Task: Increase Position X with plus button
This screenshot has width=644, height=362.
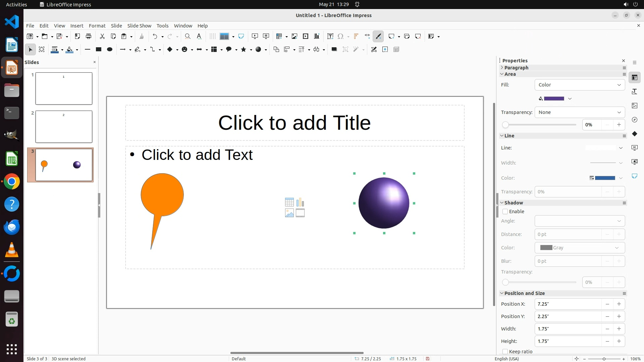Action: (619, 304)
